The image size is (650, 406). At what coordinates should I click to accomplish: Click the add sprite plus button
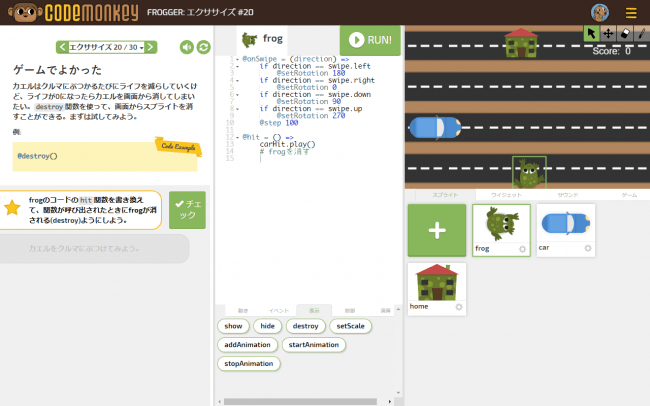click(437, 230)
